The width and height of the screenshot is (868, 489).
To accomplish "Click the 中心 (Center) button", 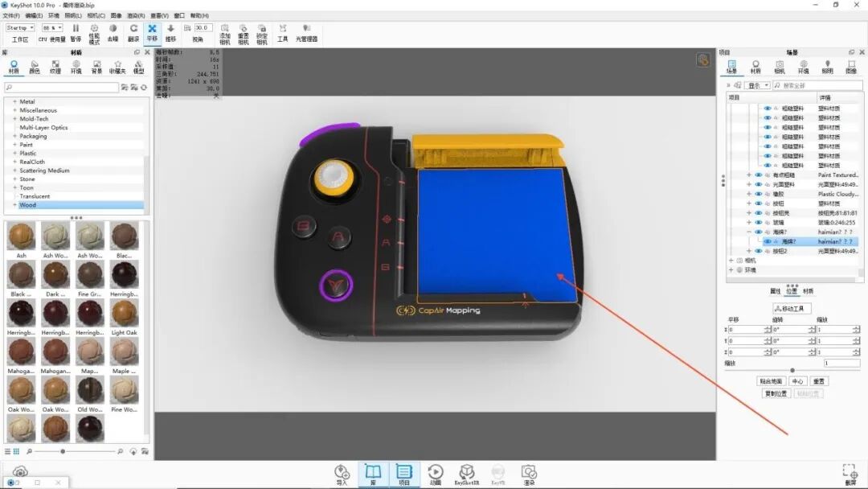I will point(798,381).
